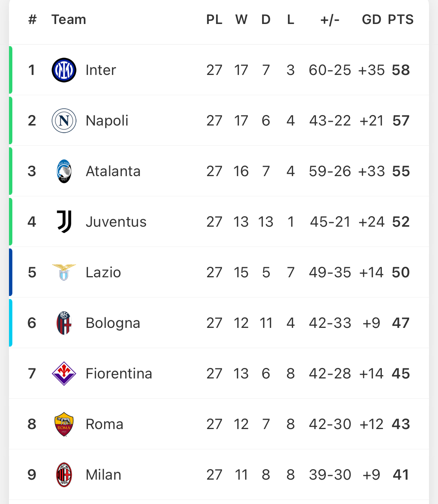
Task: Select Napoli's 57 points value
Action: [x=401, y=121]
